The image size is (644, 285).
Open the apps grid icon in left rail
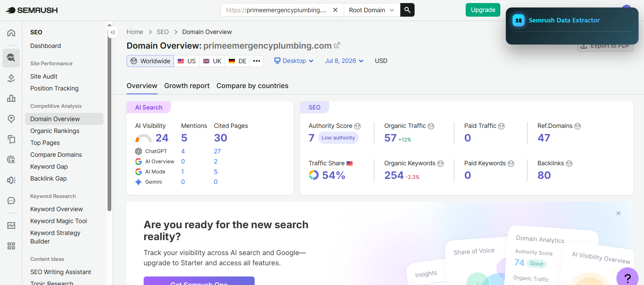pyautogui.click(x=11, y=246)
